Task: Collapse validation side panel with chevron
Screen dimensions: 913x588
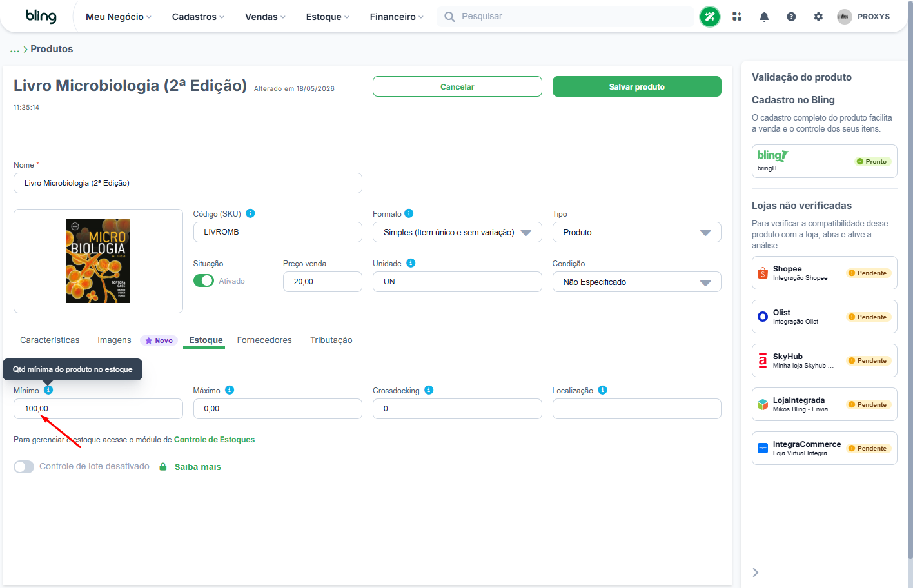Action: [x=756, y=573]
